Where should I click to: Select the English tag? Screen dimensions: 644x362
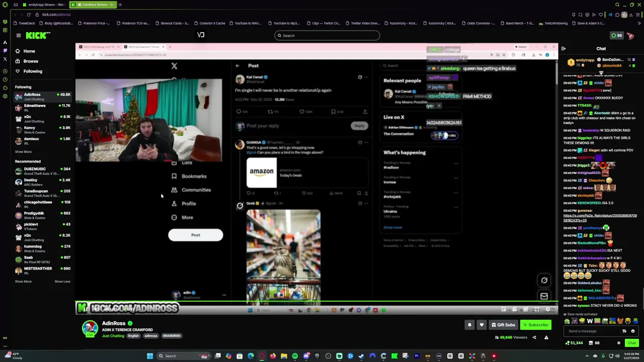point(133,336)
